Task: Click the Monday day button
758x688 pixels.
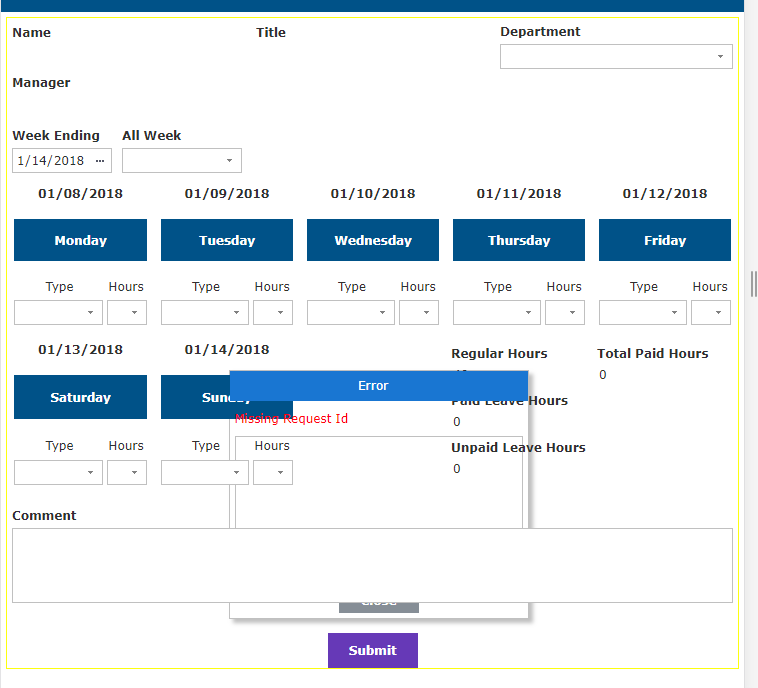Action: click(x=80, y=240)
